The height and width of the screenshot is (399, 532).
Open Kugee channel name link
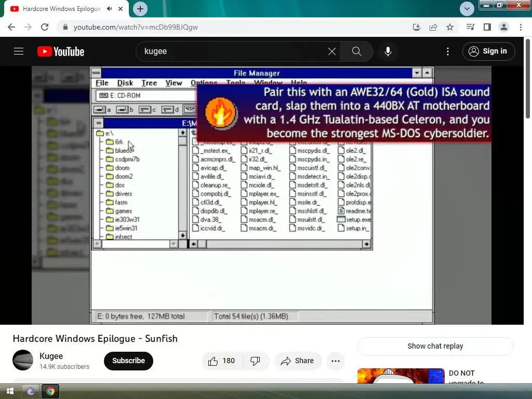(51, 356)
